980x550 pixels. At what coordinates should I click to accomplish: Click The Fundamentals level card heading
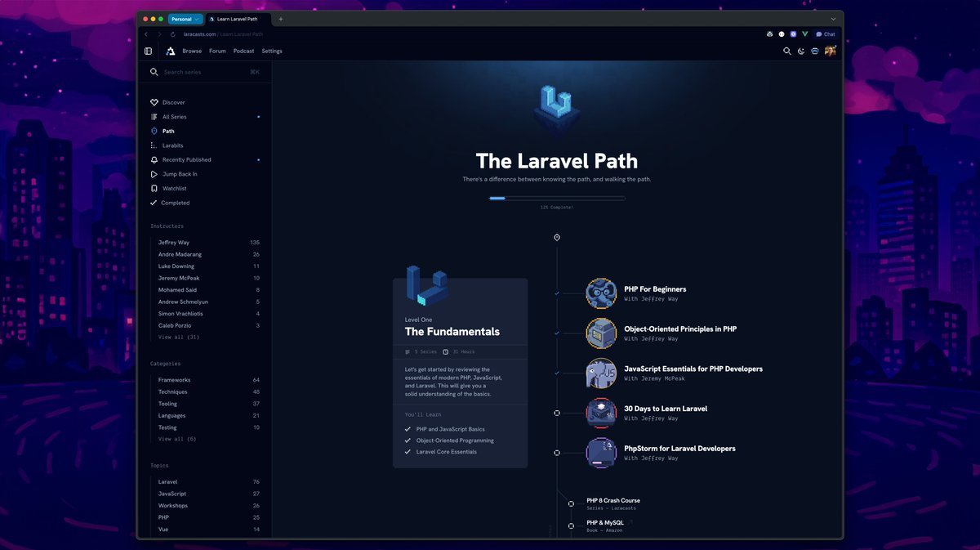coord(452,332)
